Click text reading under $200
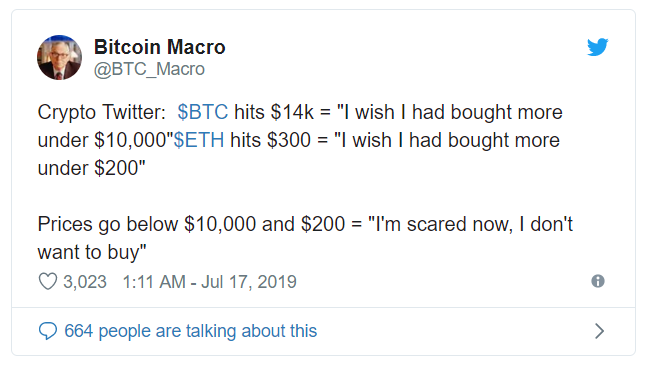 pyautogui.click(x=91, y=168)
